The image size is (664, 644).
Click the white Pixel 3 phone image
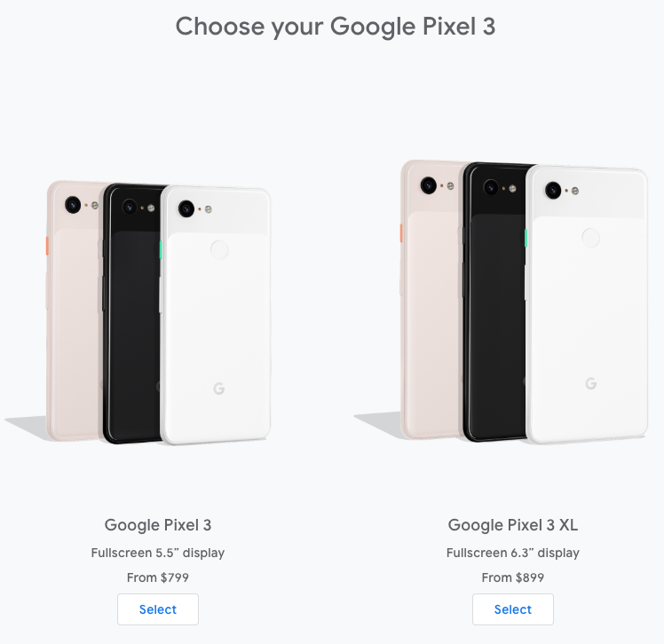click(x=216, y=315)
